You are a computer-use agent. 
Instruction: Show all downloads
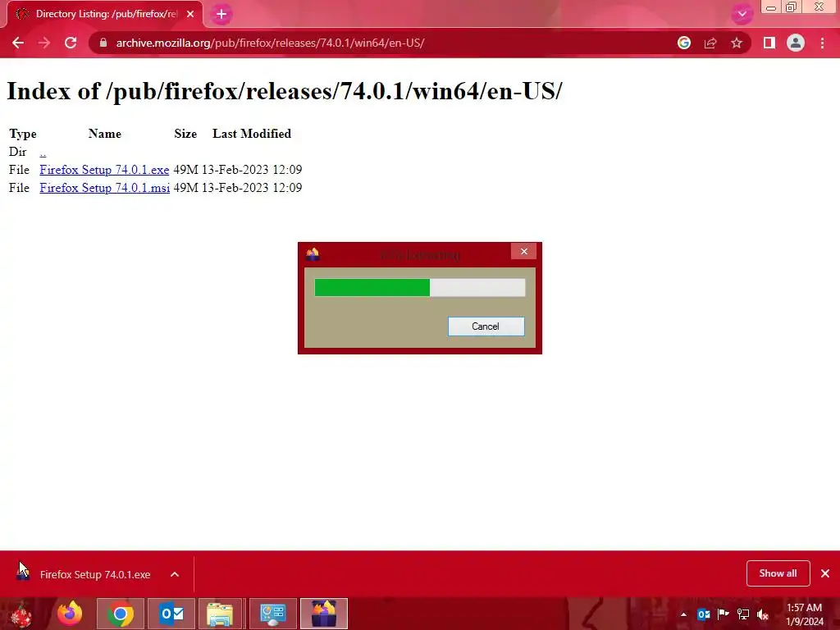[x=778, y=573]
